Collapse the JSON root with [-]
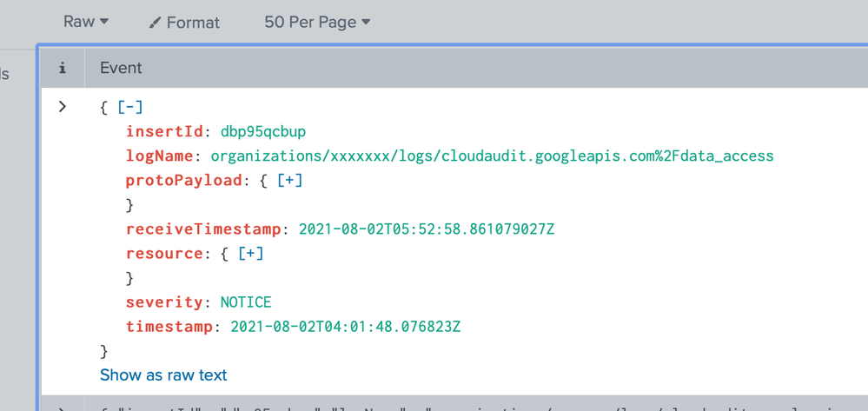The height and width of the screenshot is (411, 868). click(130, 107)
